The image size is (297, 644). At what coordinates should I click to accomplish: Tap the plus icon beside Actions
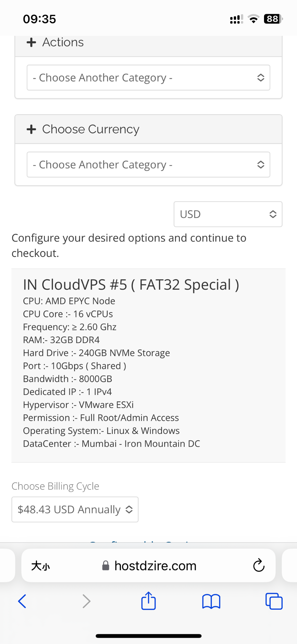tap(31, 42)
